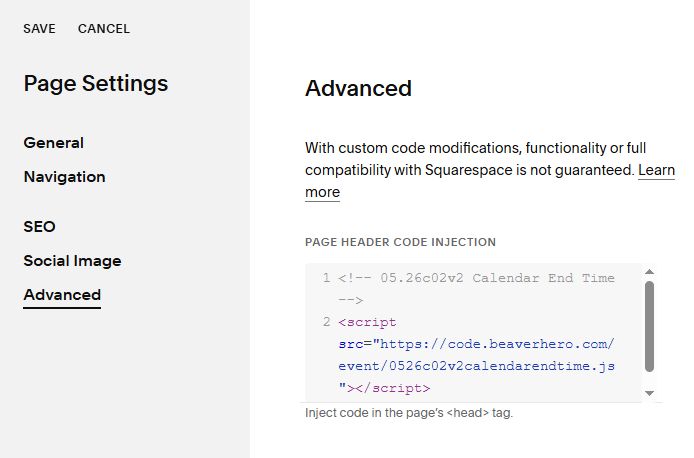Click line number 2 in code gutter

pyautogui.click(x=326, y=322)
